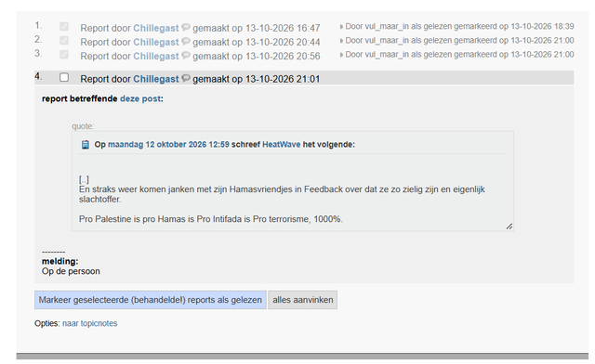The height and width of the screenshot is (364, 595).
Task: Open HeatWave user profile link
Action: click(281, 145)
